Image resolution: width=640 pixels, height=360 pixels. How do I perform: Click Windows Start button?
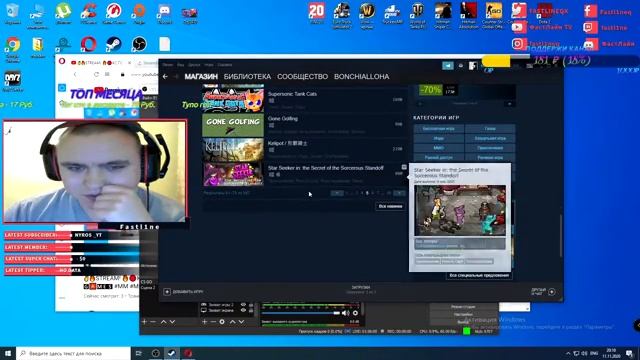pyautogui.click(x=8, y=353)
